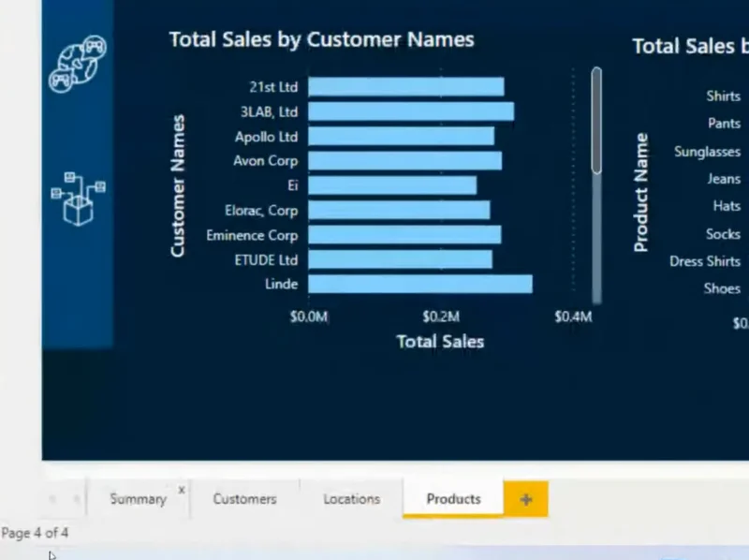749x560 pixels.
Task: Click the Eminence Corp sales bar
Action: coord(404,235)
